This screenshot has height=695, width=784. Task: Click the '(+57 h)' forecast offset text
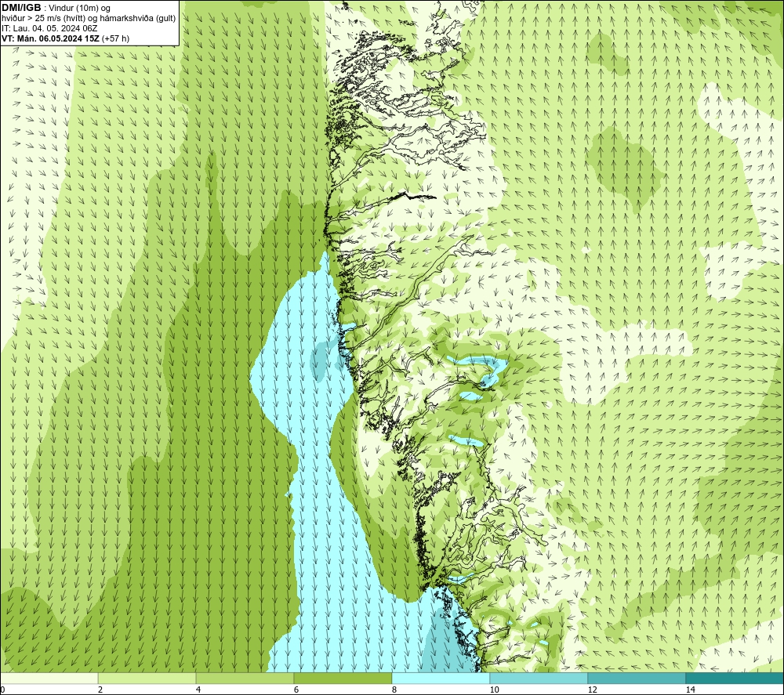tap(115, 38)
